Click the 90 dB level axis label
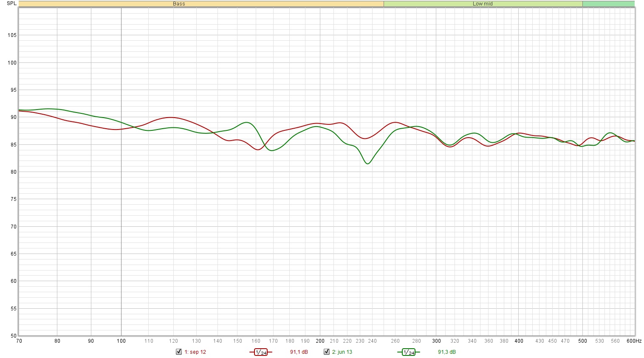644x358 pixels. 14,117
